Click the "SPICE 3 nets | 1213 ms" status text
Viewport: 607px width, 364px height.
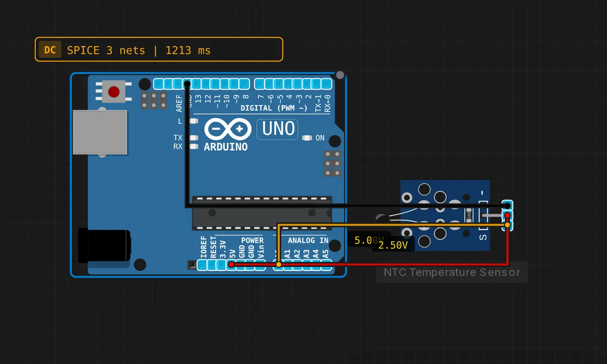pyautogui.click(x=139, y=50)
